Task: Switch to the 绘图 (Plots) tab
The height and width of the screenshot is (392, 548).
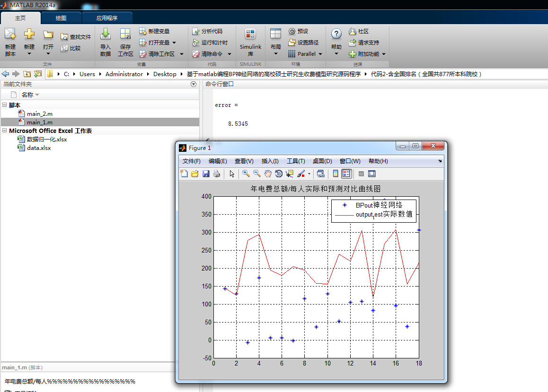Action: (61, 18)
